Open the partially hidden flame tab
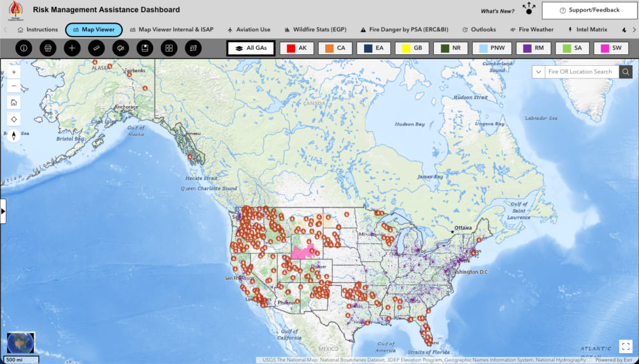Screen dimensions: 639x364 [x=624, y=30]
